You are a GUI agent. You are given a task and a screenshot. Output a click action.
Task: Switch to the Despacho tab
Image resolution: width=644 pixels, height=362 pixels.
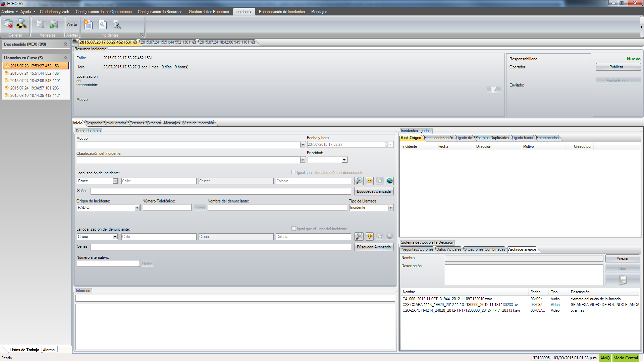[x=94, y=123]
